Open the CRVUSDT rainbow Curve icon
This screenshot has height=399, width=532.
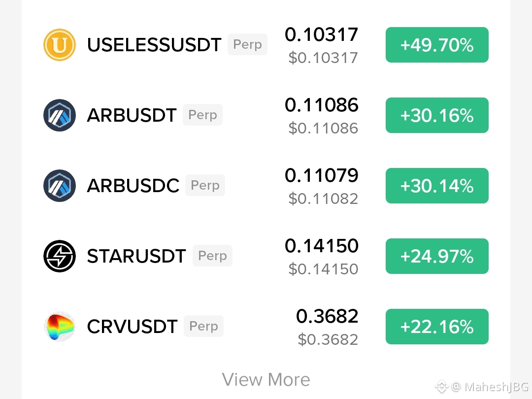(60, 327)
